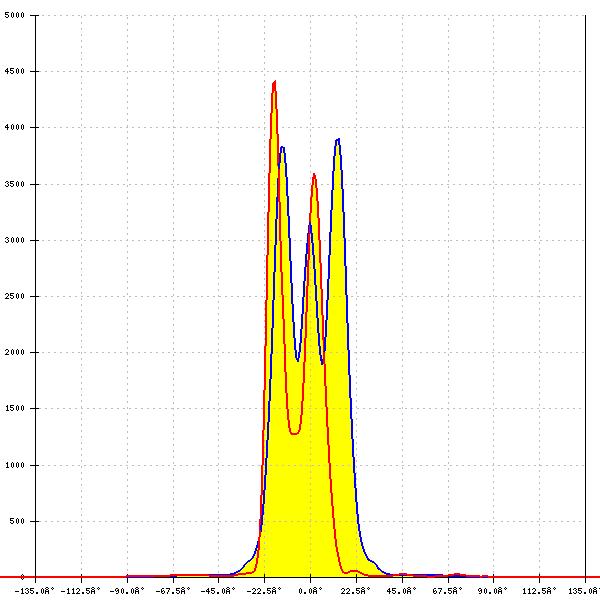The image size is (600, 600).
Task: Click the 500 y-axis label
Action: [x=17, y=521]
